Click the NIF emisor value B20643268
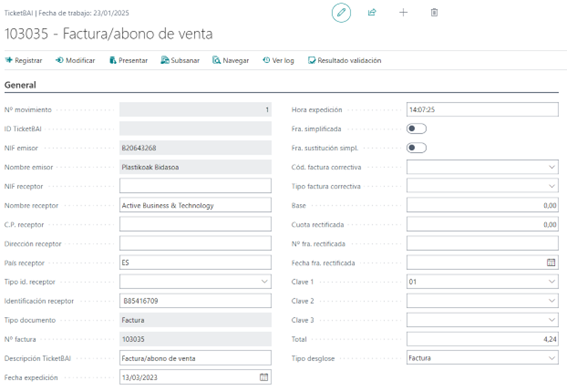The image size is (567, 391). tap(195, 148)
